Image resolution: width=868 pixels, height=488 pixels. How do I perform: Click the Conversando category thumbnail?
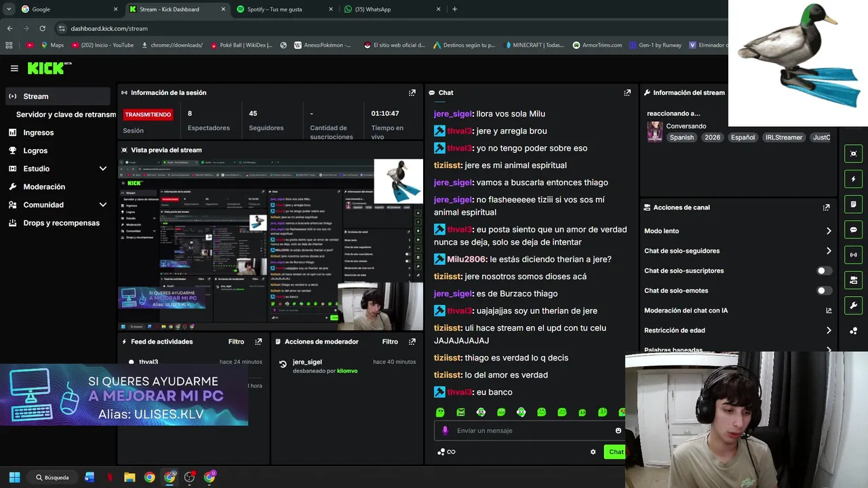pos(654,131)
